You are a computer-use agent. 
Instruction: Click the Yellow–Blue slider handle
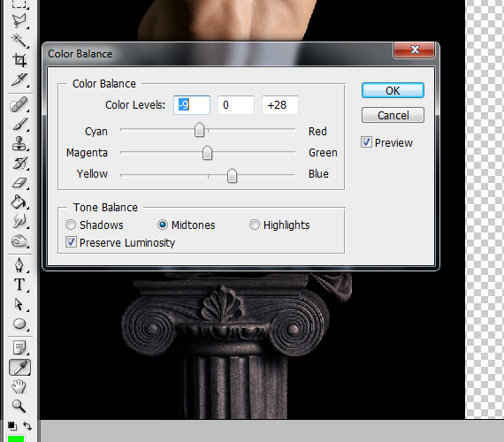[x=232, y=176]
